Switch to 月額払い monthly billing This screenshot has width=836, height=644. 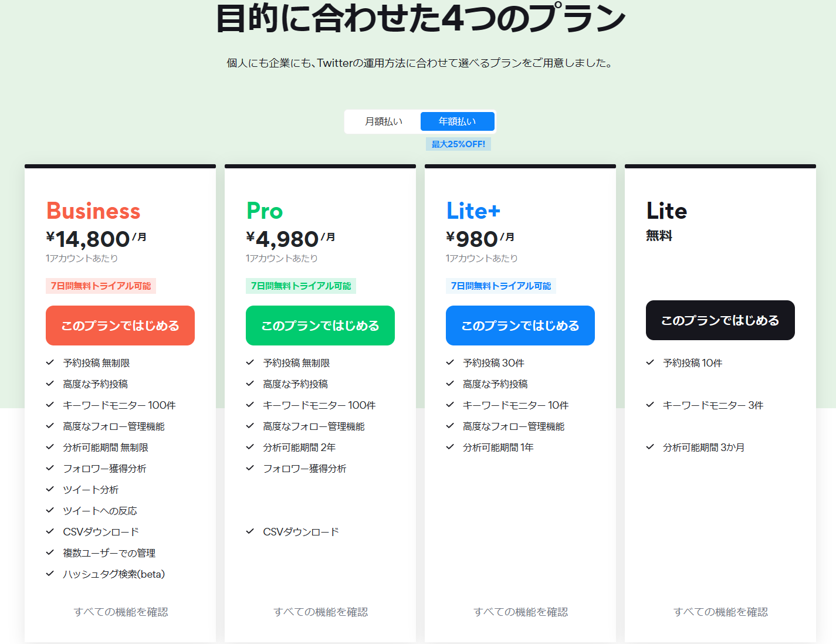384,121
